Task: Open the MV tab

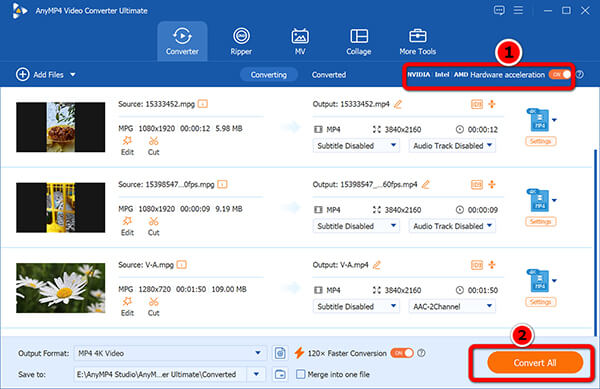Action: tap(300, 41)
